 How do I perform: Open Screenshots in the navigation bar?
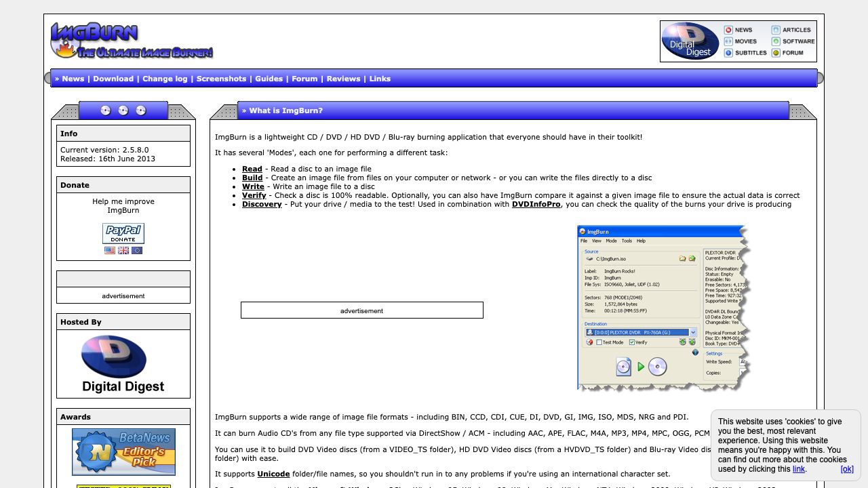click(x=221, y=79)
